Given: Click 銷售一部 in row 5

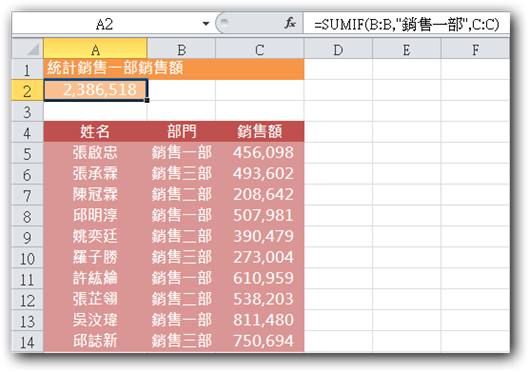Looking at the screenshot, I should (182, 152).
